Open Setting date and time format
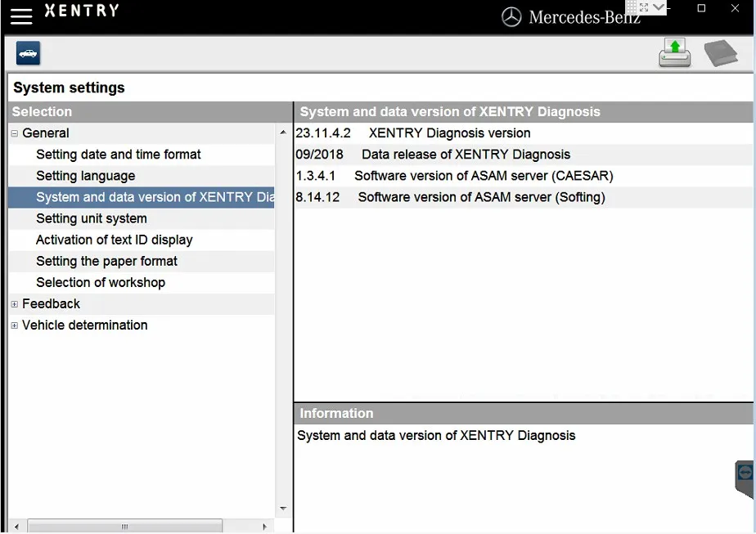The image size is (756, 534). pyautogui.click(x=118, y=155)
